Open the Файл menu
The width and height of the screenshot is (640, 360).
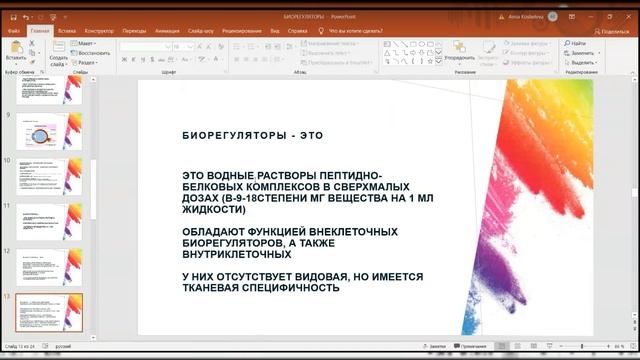(x=13, y=31)
